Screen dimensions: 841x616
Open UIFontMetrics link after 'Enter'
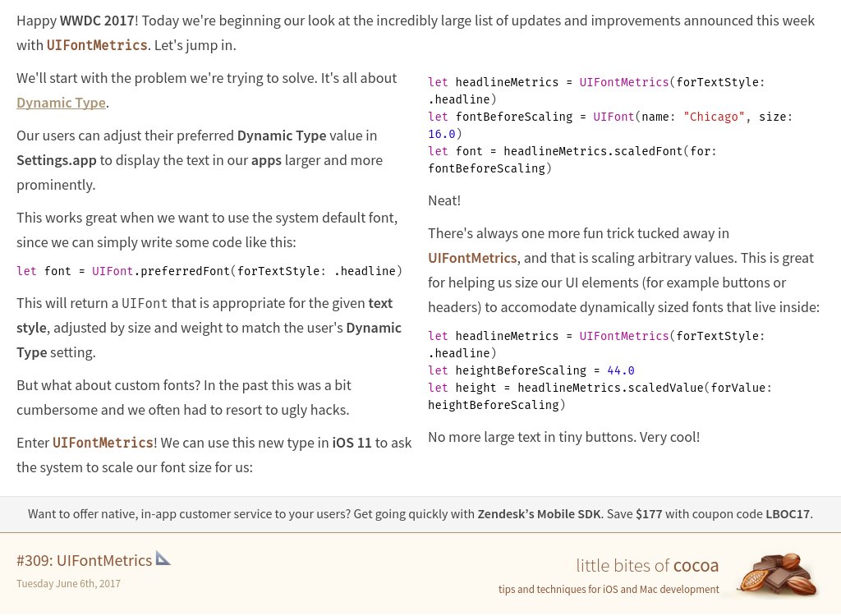pyautogui.click(x=103, y=443)
